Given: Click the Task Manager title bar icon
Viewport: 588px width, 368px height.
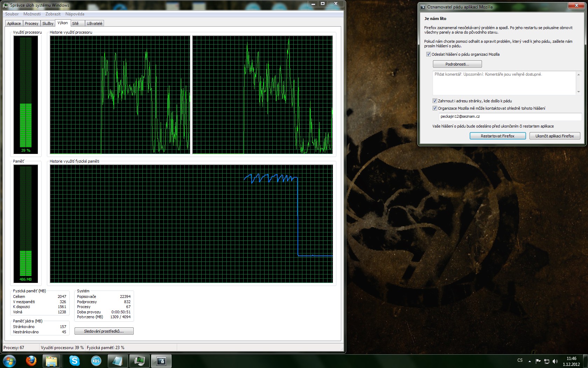Looking at the screenshot, I should [x=6, y=5].
